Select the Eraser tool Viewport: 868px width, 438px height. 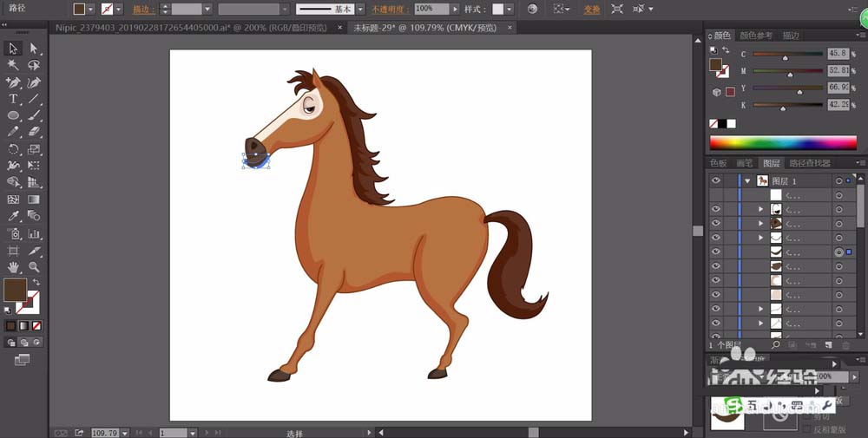pyautogui.click(x=34, y=132)
